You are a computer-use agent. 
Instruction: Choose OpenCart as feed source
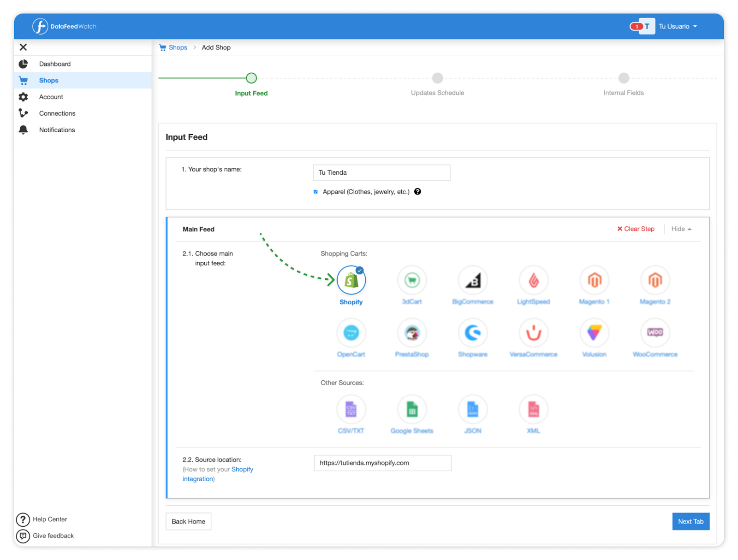[351, 333]
